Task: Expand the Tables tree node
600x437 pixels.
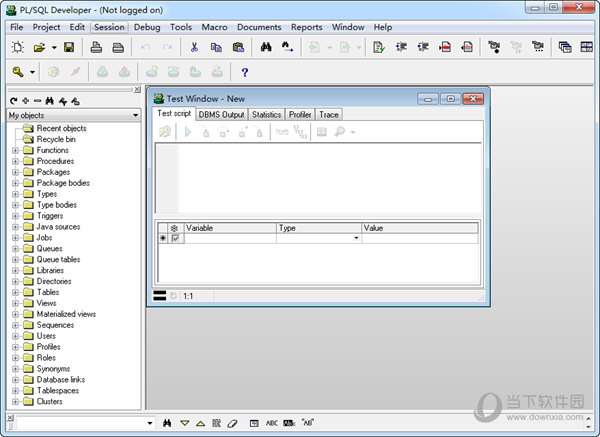Action: [16, 292]
